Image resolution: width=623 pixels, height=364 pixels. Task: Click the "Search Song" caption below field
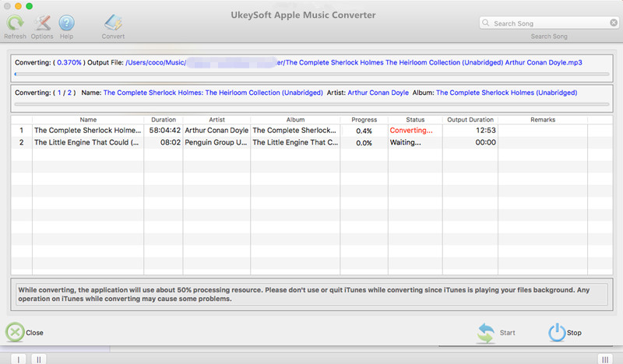point(549,36)
